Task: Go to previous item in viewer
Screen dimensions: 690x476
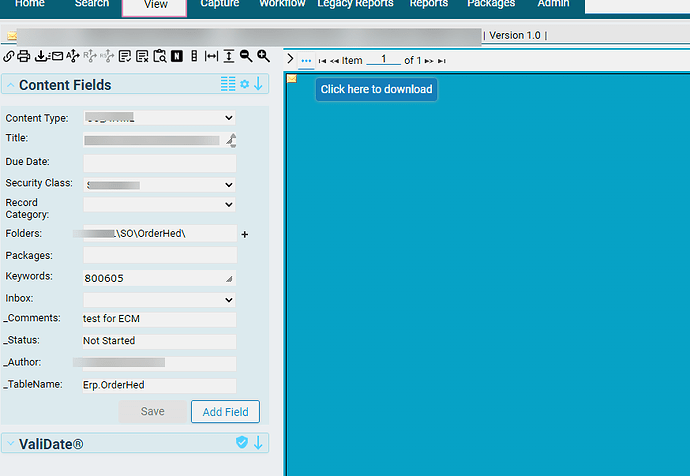Action: point(334,61)
